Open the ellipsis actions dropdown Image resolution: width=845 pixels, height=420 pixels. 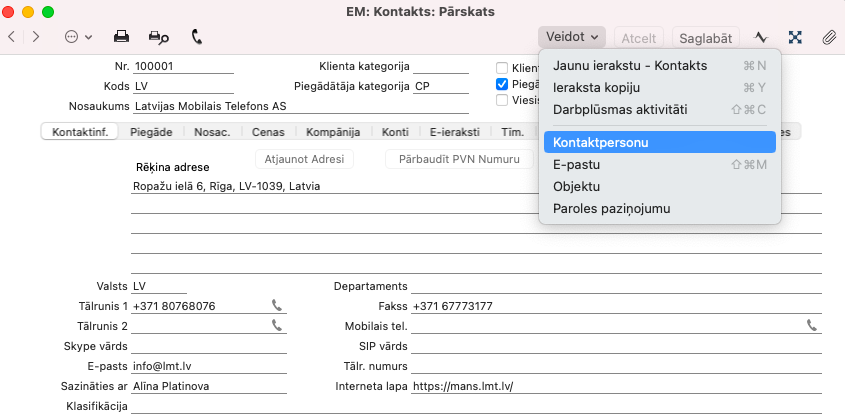click(x=77, y=37)
